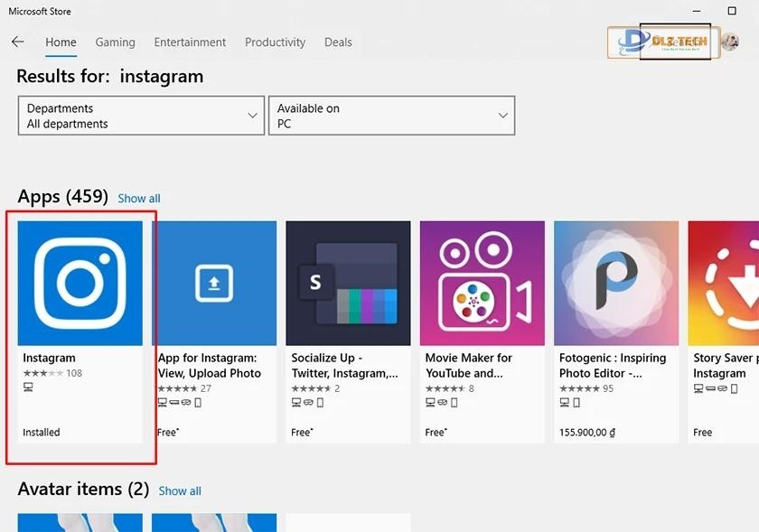Click the Installed label under Instagram

coord(41,432)
